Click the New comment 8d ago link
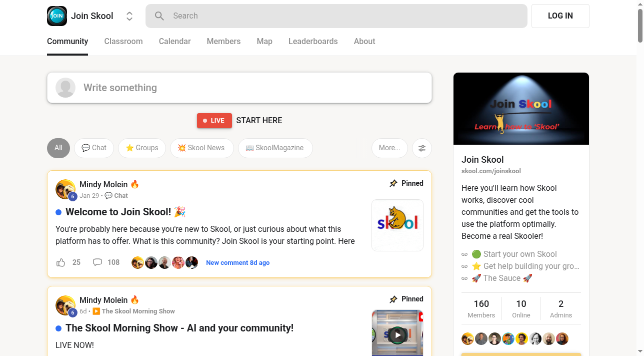The image size is (644, 356). click(238, 263)
